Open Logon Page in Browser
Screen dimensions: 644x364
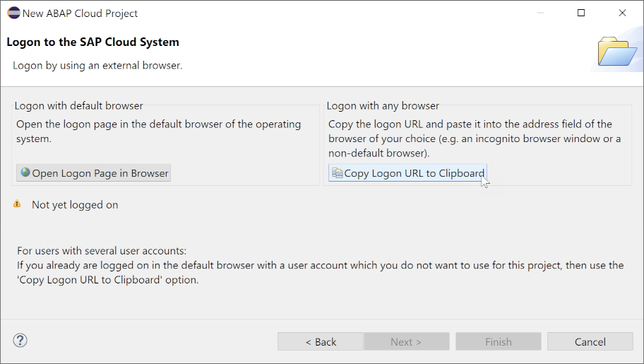(x=93, y=173)
